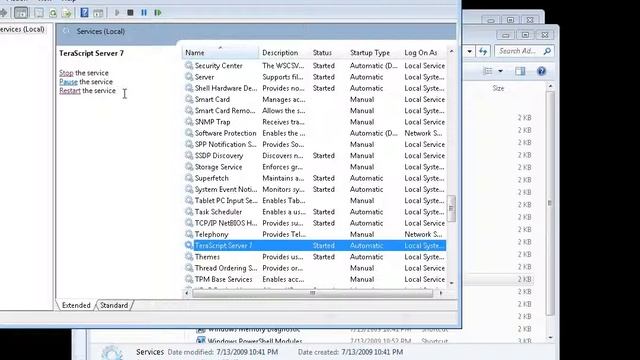Sort by the Log On As column header
This screenshot has width=640, height=360.
point(424,53)
